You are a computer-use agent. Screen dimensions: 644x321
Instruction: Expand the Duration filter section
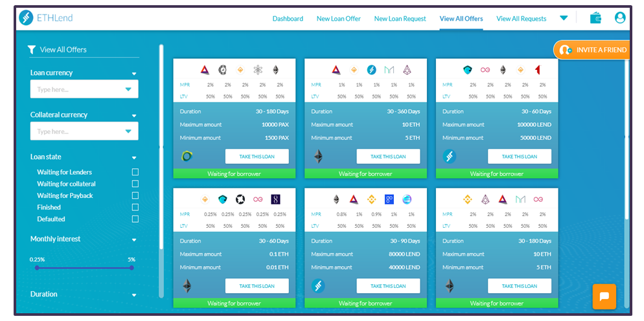[x=134, y=295]
